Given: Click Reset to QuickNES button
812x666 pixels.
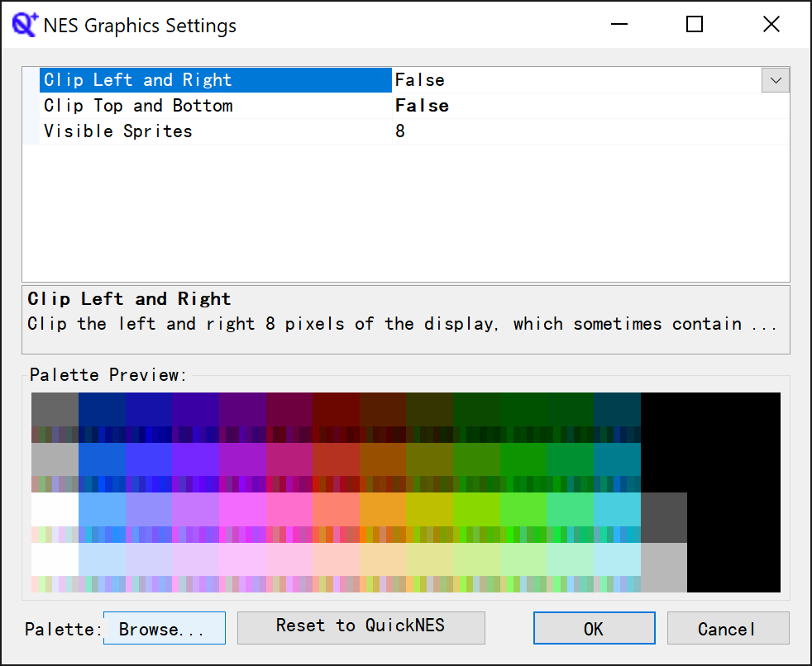Looking at the screenshot, I should (361, 628).
